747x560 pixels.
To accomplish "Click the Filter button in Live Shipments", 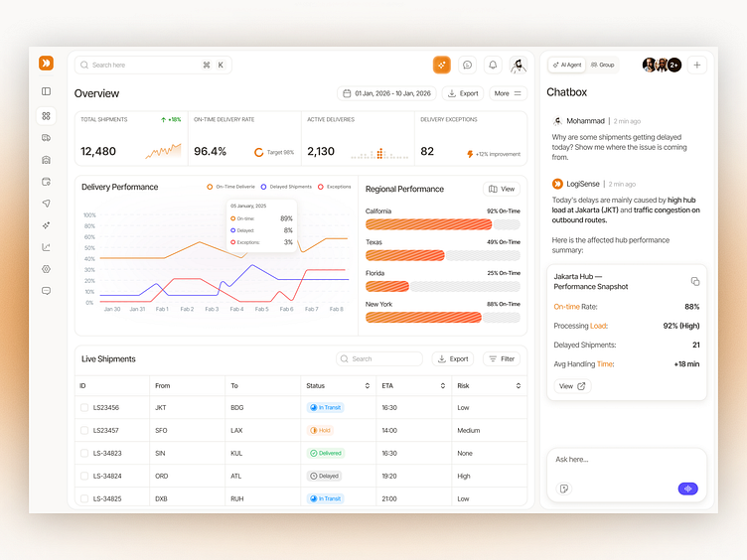I will coord(502,359).
